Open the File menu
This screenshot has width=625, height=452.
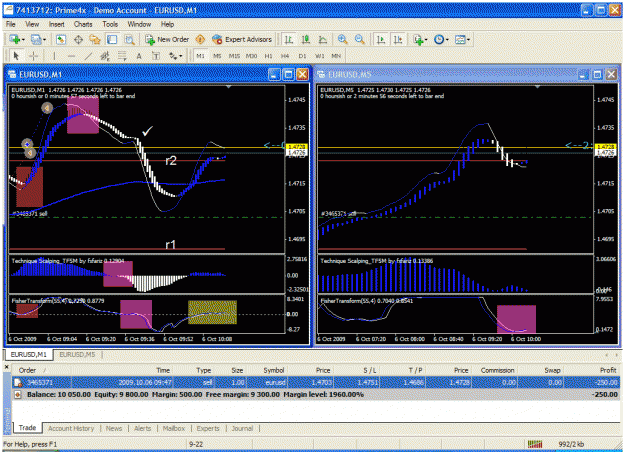coord(11,24)
